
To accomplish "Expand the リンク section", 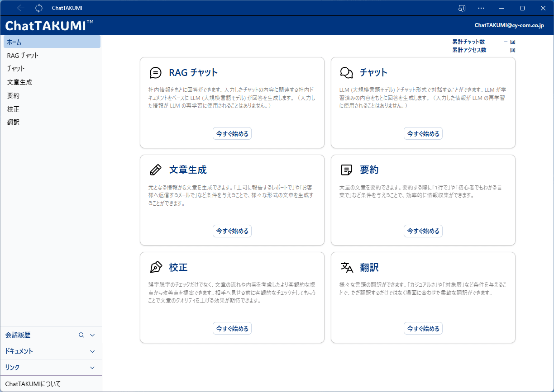I will pos(92,368).
